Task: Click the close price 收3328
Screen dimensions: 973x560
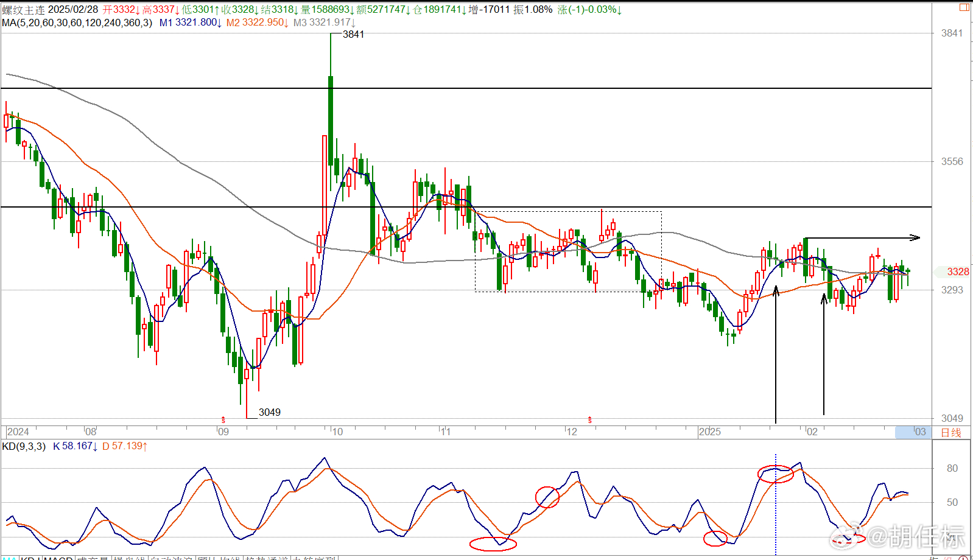Action: [x=240, y=10]
